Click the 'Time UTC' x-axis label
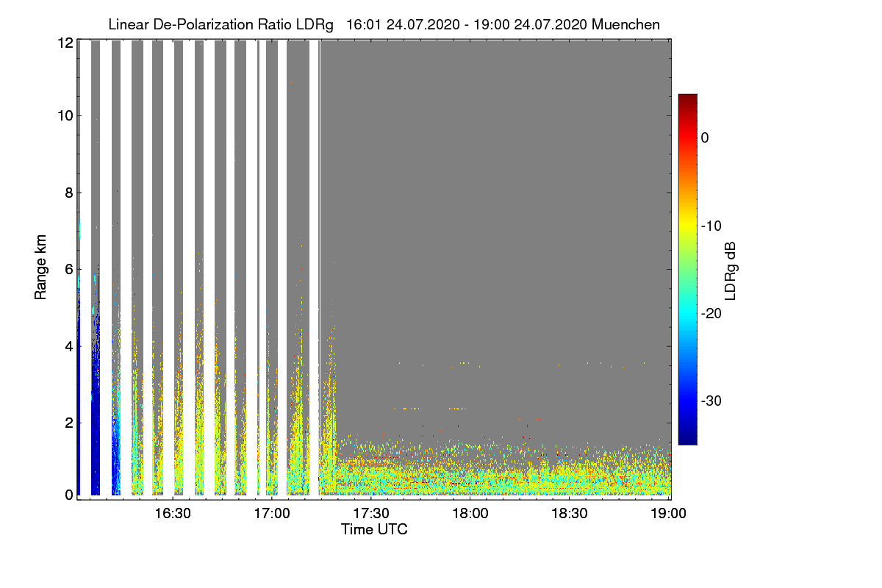 [x=374, y=529]
